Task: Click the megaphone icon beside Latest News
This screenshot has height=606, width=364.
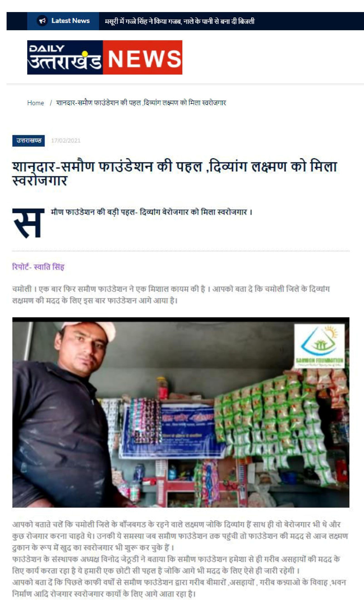Action: click(x=42, y=21)
